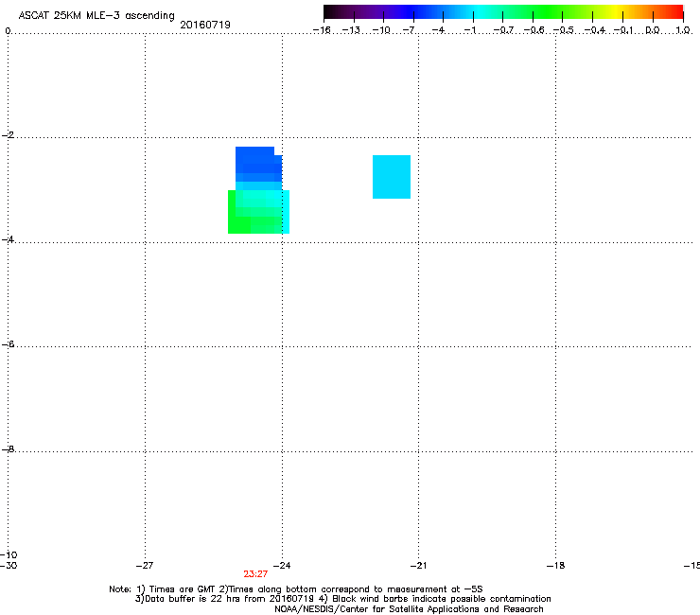Click the "Data buffer is 22 hrs" note line
Image resolution: width=700 pixels, height=615 pixels.
(x=342, y=599)
